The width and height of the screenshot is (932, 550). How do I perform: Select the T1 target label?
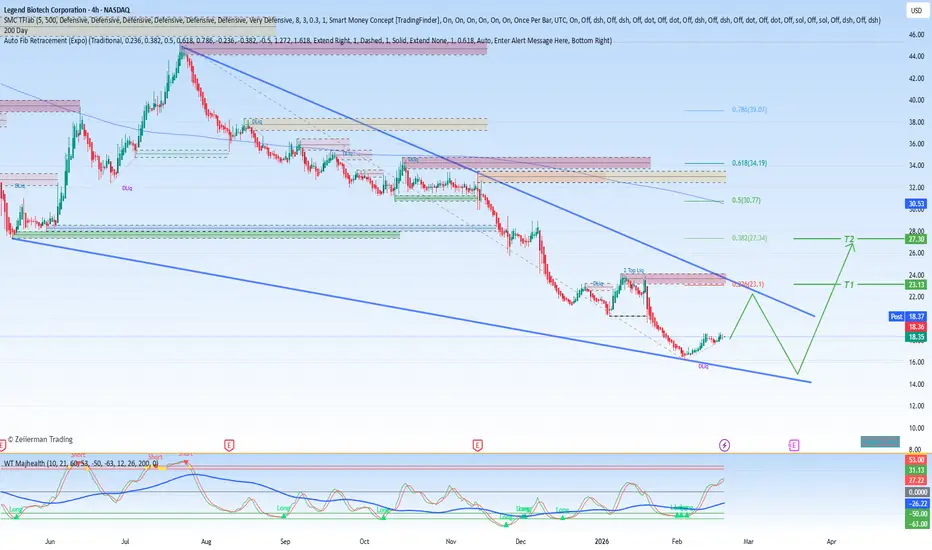click(x=849, y=285)
